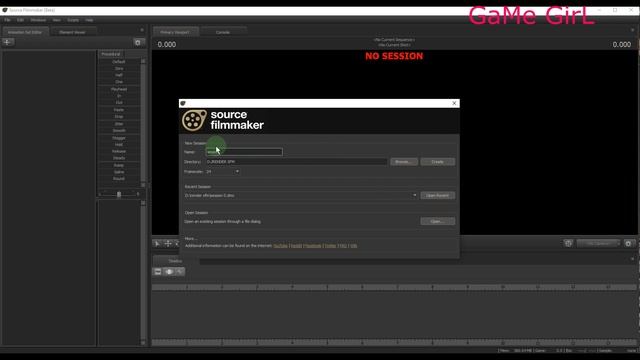Switch to Console tab
The image size is (640, 360).
pos(223,32)
